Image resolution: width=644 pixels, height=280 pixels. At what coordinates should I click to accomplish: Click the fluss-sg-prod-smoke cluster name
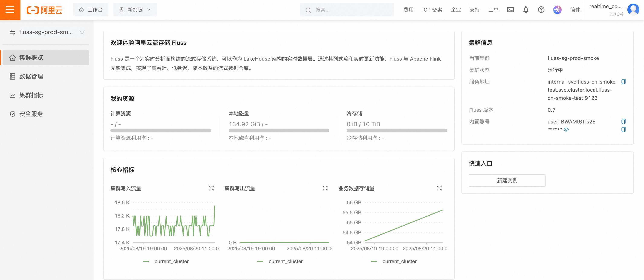(x=573, y=58)
